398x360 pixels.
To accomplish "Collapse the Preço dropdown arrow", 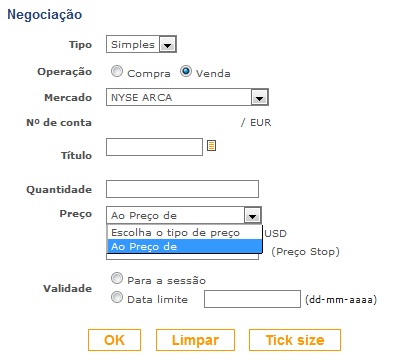I will 252,215.
